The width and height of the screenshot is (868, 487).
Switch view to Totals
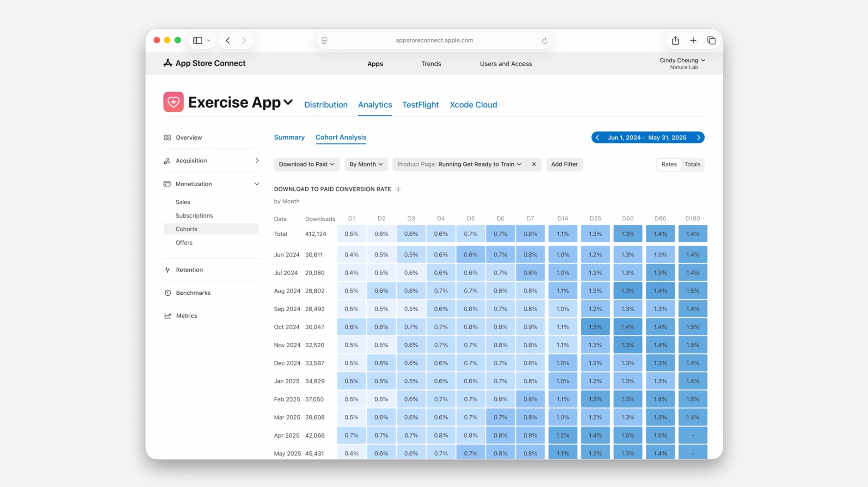(x=692, y=164)
